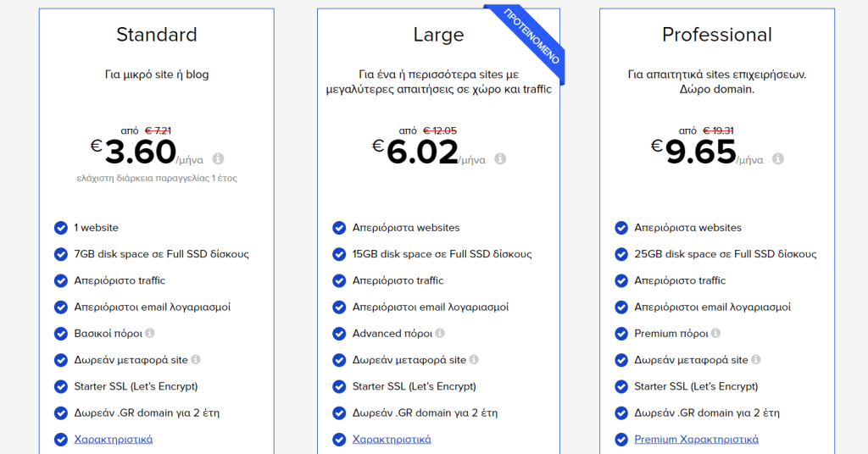Click info icon next to Professional €9.65 price
This screenshot has height=454, width=868.
[778, 159]
